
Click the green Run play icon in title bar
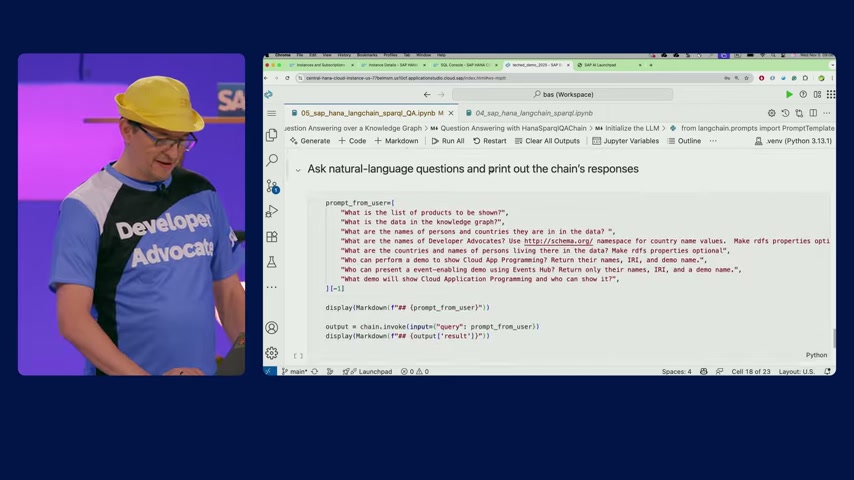pos(789,94)
